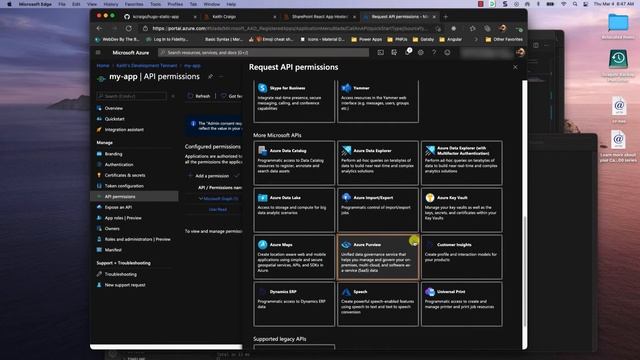Image resolution: width=640 pixels, height=360 pixels.
Task: Open a new browser tab
Action: click(x=446, y=17)
